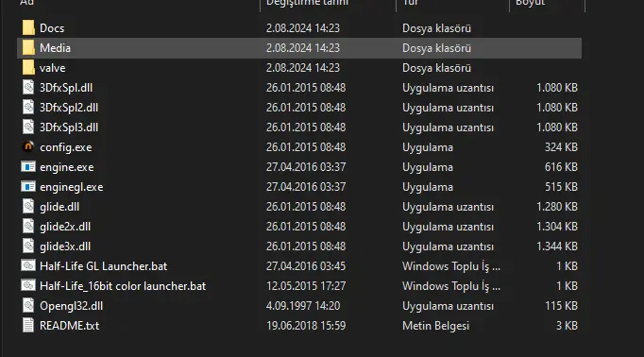Click the enginegl.exe application icon

(x=28, y=186)
